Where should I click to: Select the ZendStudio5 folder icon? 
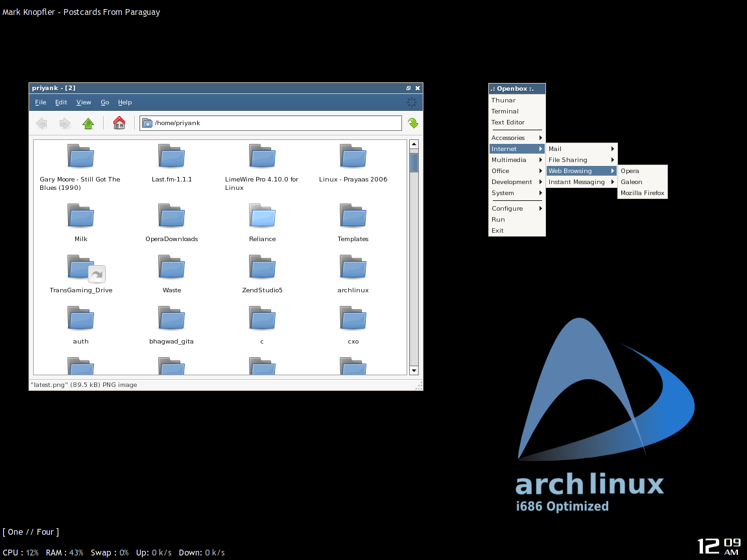coord(262,266)
